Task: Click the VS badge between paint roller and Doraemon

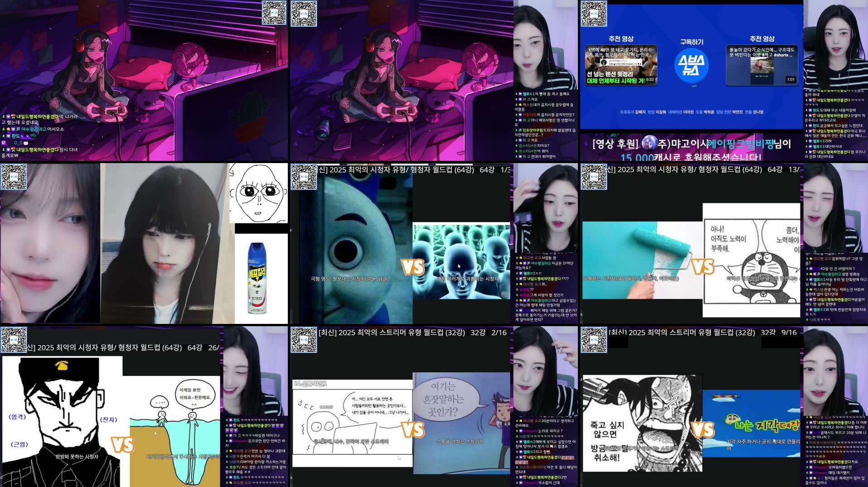Action: 703,266
